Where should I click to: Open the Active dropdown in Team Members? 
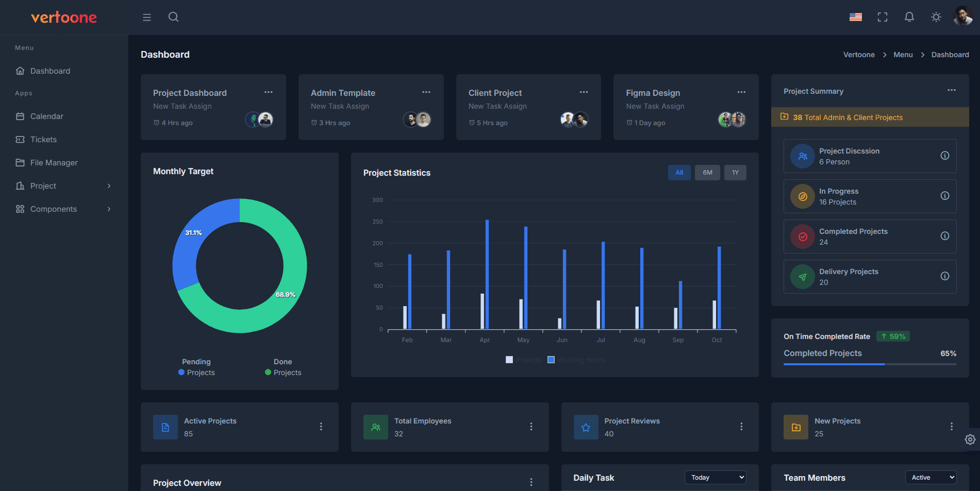[931, 477]
